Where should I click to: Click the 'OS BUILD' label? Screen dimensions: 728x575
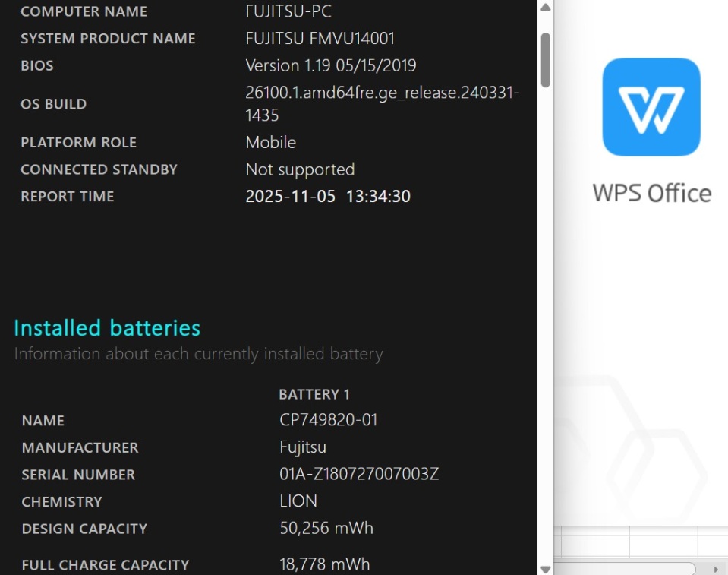pos(54,104)
